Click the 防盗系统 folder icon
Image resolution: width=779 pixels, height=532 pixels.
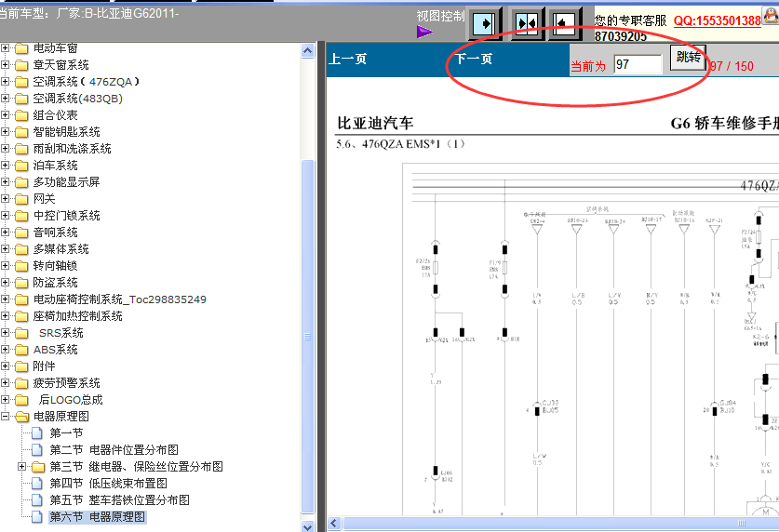point(21,283)
